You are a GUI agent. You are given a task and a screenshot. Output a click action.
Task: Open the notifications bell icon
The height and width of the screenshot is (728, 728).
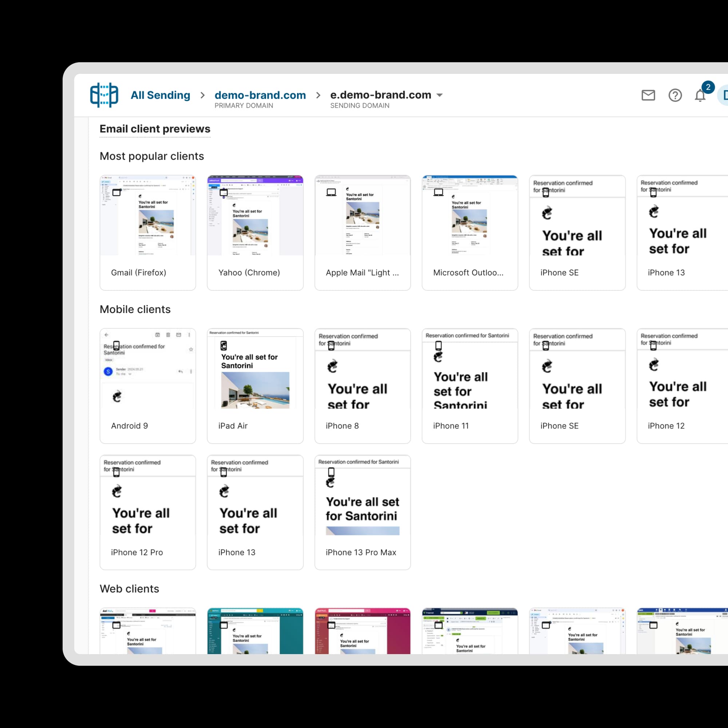click(700, 95)
